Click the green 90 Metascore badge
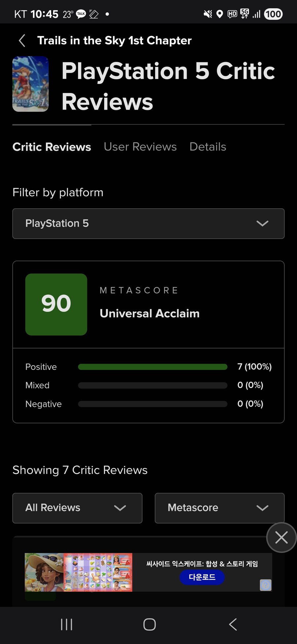The height and width of the screenshot is (644, 297). pos(56,304)
